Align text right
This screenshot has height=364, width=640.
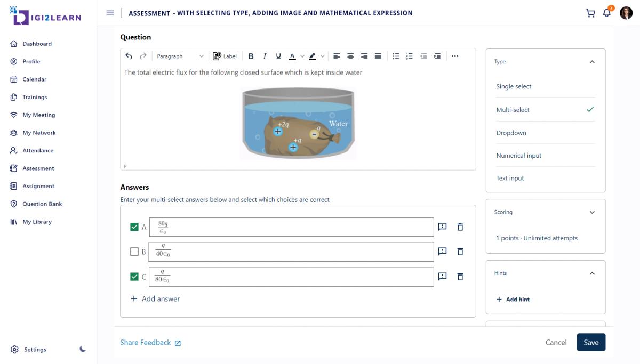364,56
